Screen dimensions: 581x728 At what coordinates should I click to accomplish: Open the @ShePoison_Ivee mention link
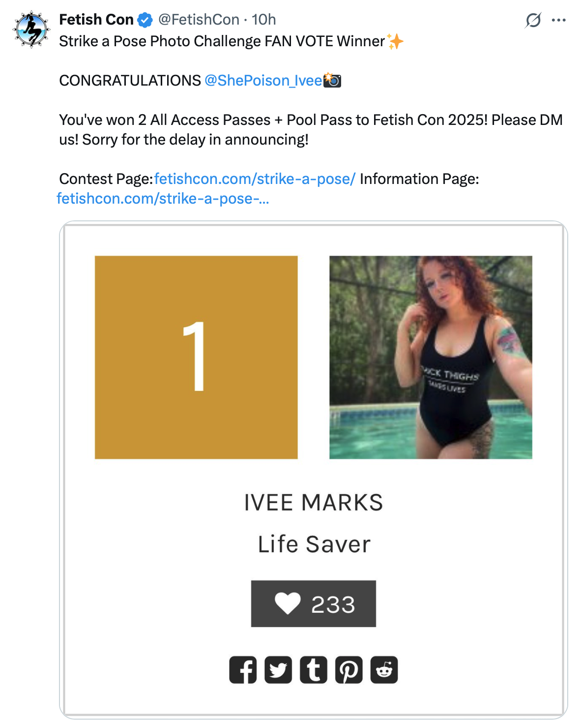point(263,80)
